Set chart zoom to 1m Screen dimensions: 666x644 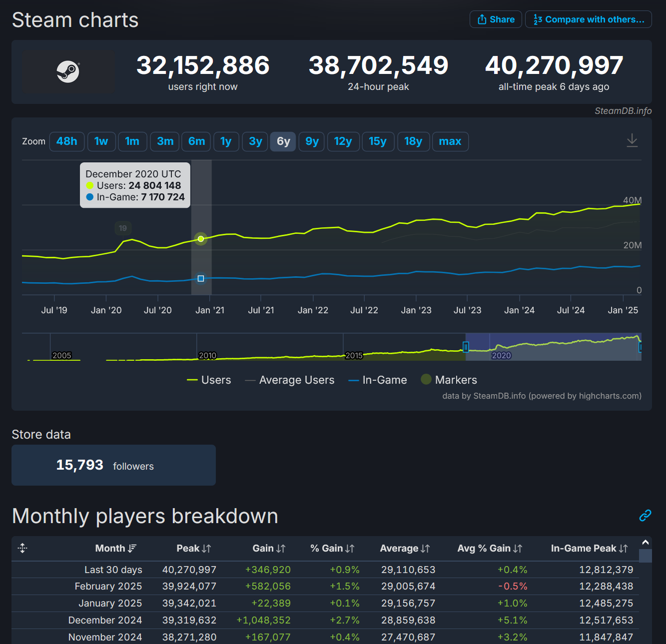pos(132,141)
